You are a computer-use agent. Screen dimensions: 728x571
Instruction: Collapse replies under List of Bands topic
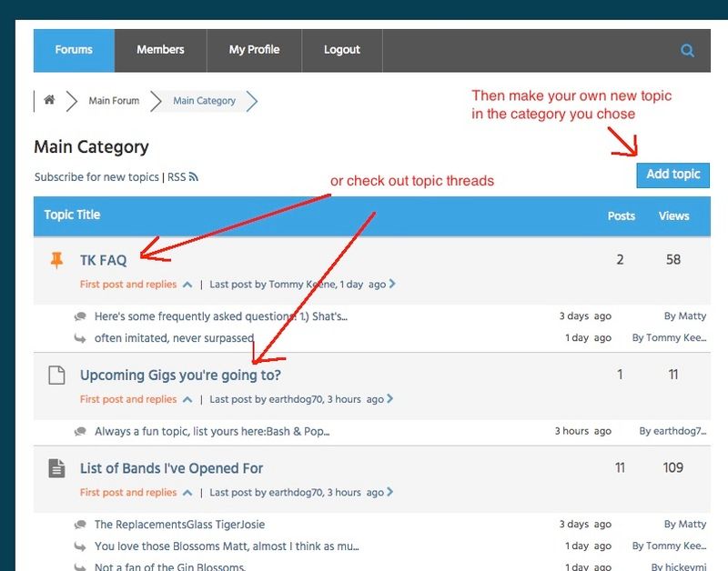tap(187, 493)
